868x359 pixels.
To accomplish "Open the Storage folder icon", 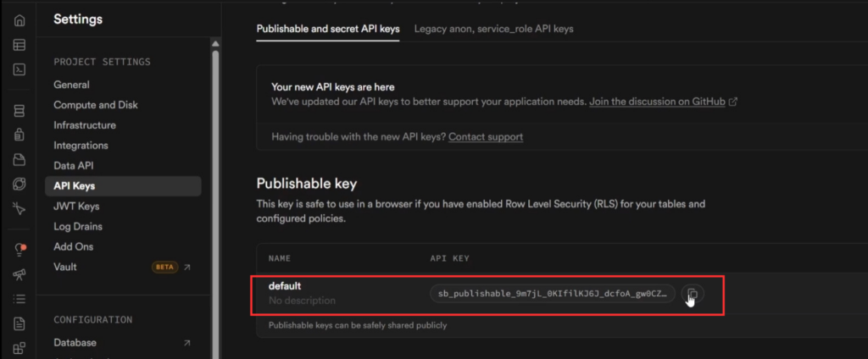I will coord(19,159).
